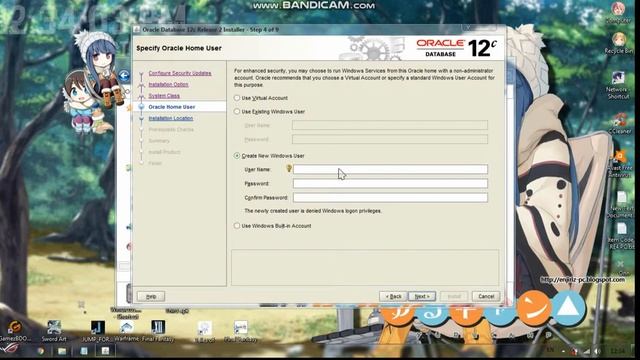This screenshot has width=640, height=360.
Task: Open the CCleaner desktop icon
Action: (x=620, y=123)
